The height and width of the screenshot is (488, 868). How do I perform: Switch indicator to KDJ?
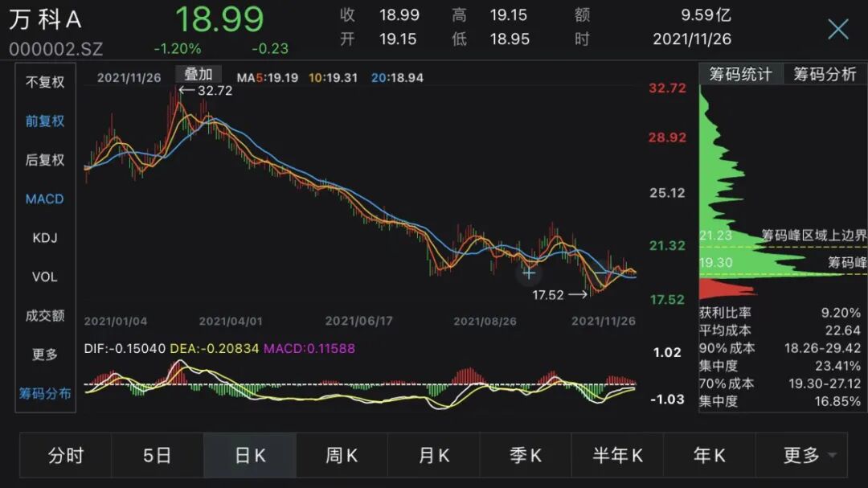(x=45, y=238)
